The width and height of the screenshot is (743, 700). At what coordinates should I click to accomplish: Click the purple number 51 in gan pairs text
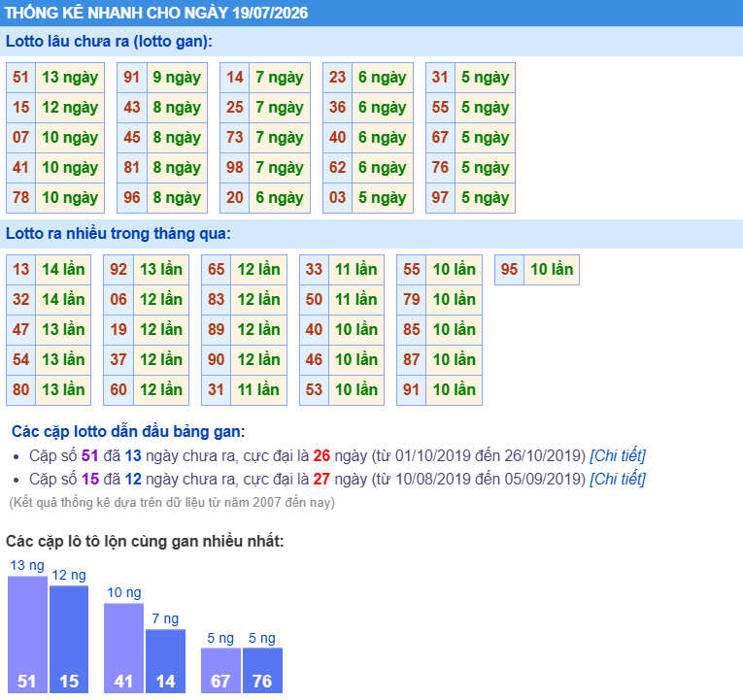[89, 455]
